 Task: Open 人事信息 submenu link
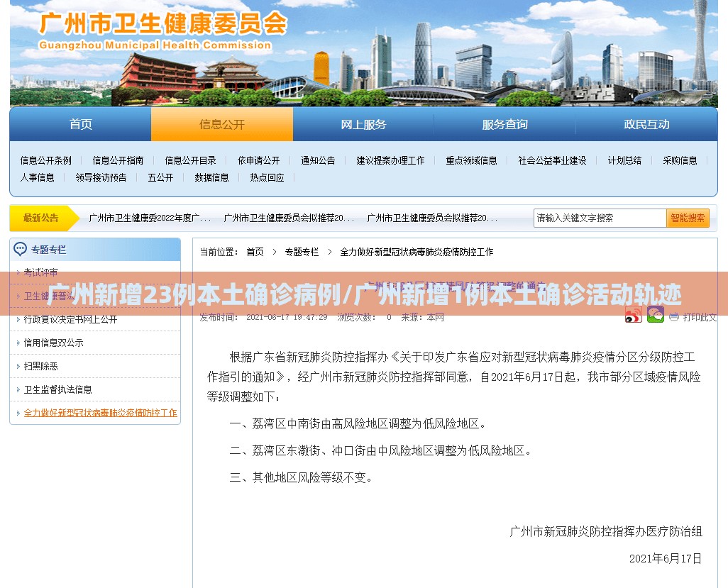pyautogui.click(x=37, y=178)
